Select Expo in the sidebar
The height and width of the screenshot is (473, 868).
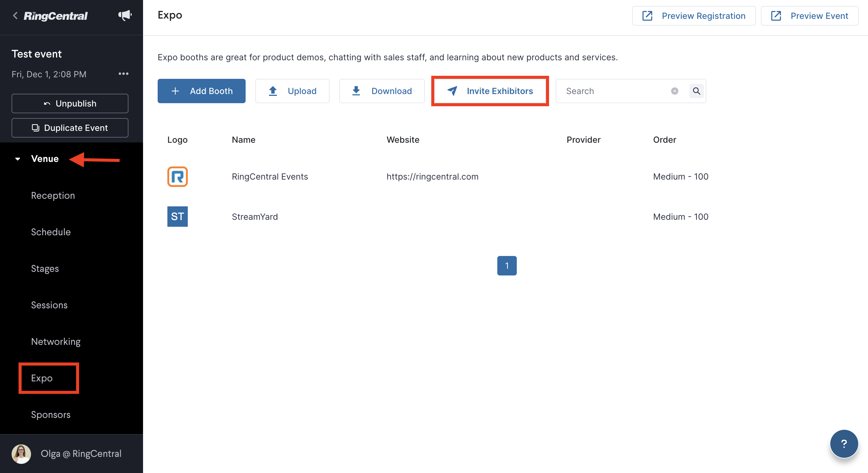(42, 378)
